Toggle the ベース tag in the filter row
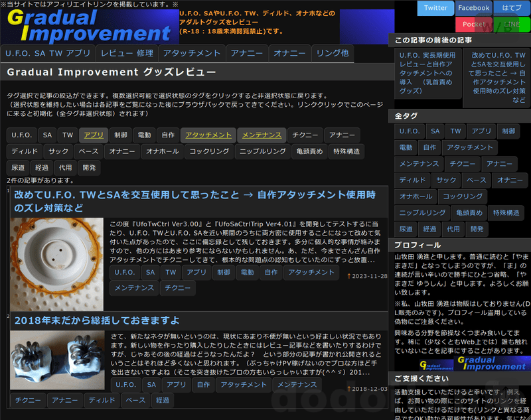The height and width of the screenshot is (420, 531). pyautogui.click(x=89, y=151)
